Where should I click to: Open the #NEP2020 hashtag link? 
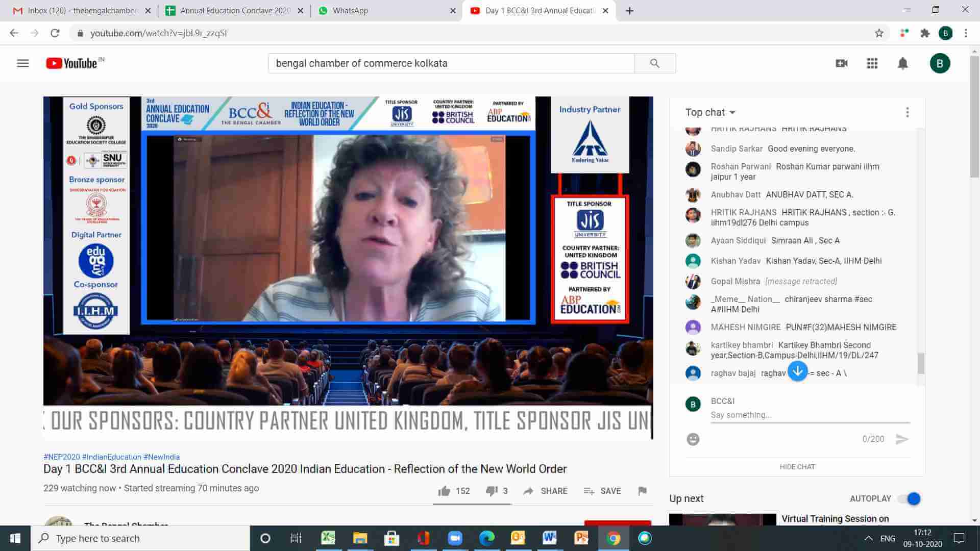pos(62,457)
